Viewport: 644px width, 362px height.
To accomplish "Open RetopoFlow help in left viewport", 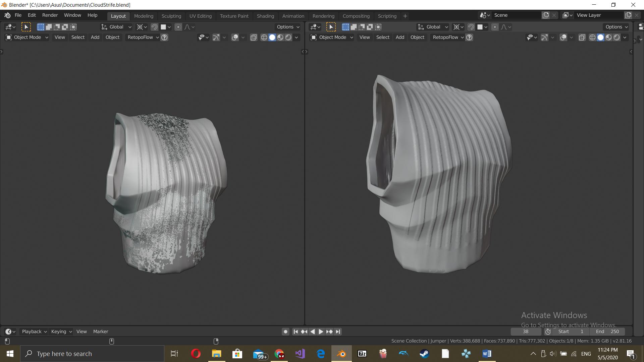I will point(164,37).
